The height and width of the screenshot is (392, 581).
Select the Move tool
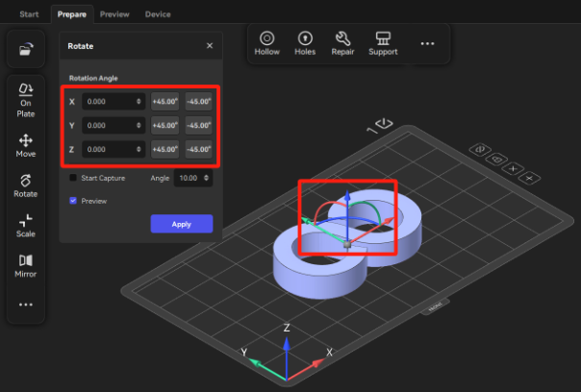click(x=26, y=145)
